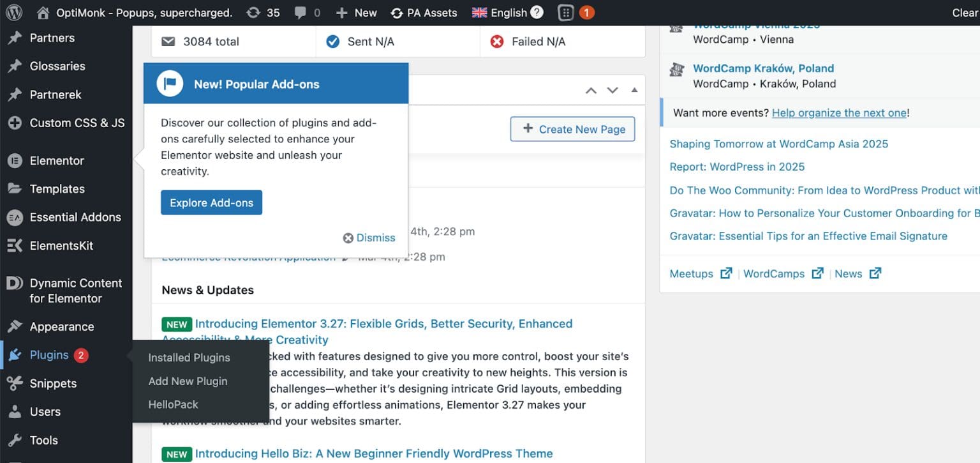
Task: Move widget down with the down chevron
Action: click(612, 91)
